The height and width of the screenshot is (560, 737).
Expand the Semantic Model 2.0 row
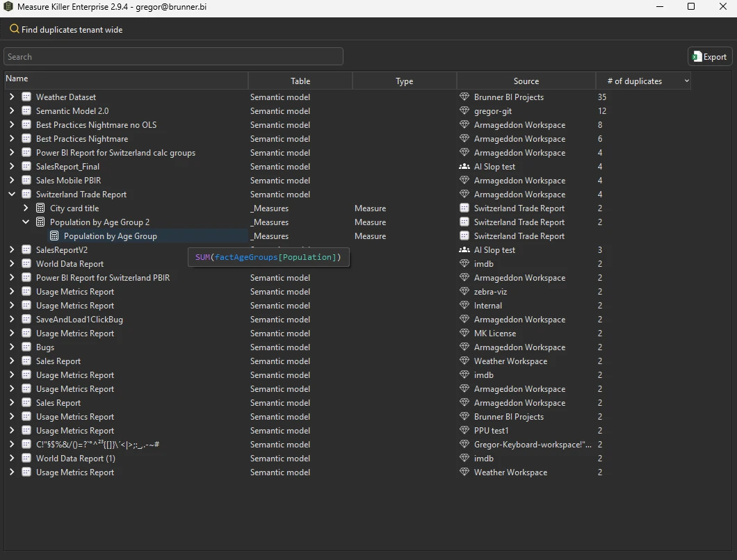click(x=12, y=111)
